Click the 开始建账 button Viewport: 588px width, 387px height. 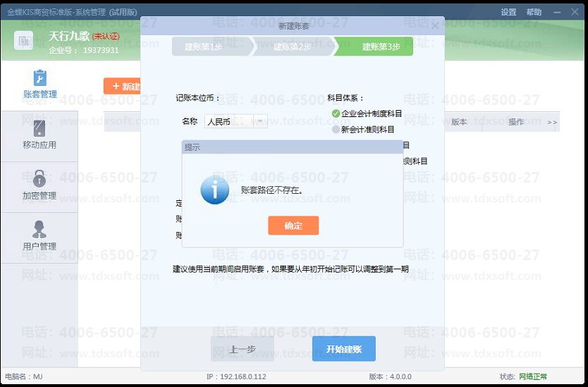click(343, 349)
